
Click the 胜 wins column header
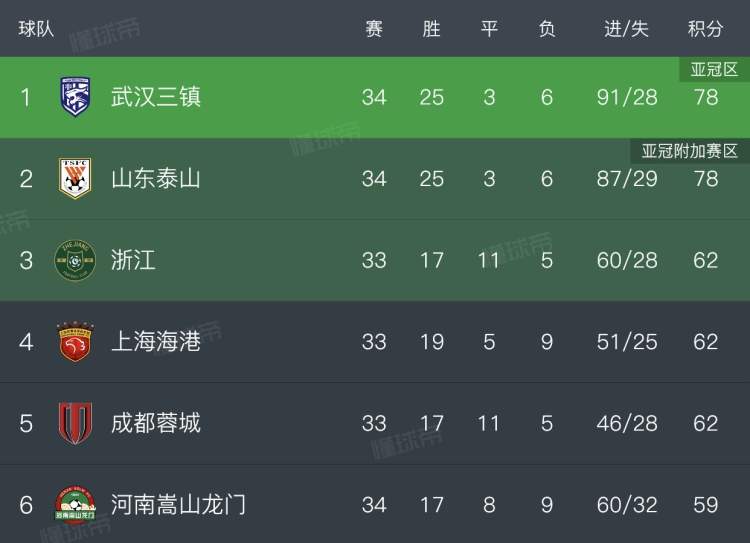tap(431, 29)
